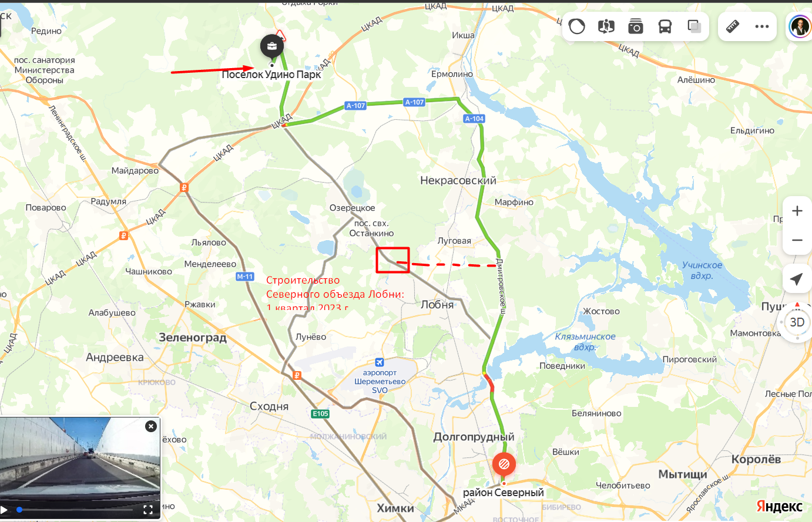Zoom in with the plus button
The width and height of the screenshot is (812, 522).
coord(797,211)
